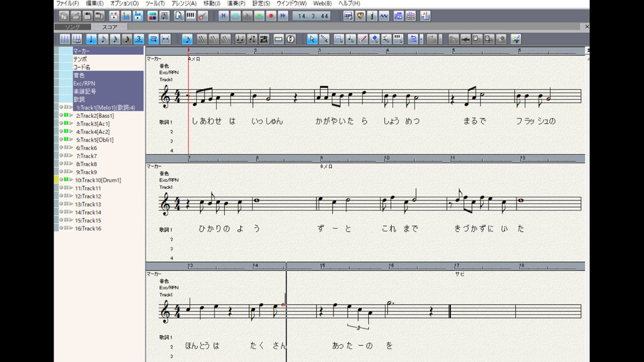Click the solo triangle for 16:Track16

[x=71, y=228]
